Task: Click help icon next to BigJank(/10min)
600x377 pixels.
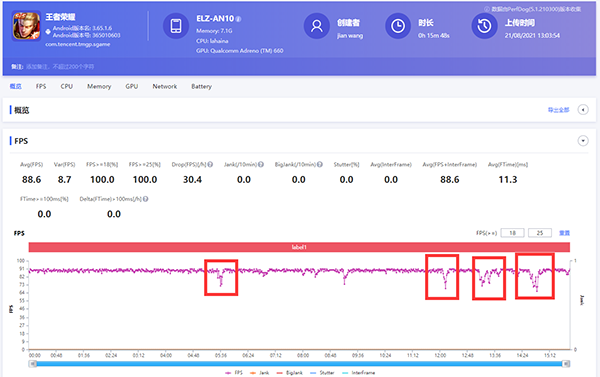Action: (320, 165)
